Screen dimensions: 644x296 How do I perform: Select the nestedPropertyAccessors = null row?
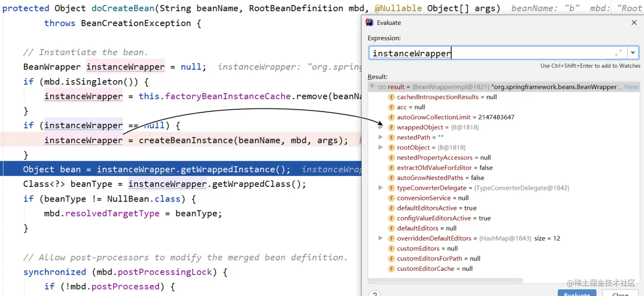(x=503, y=157)
